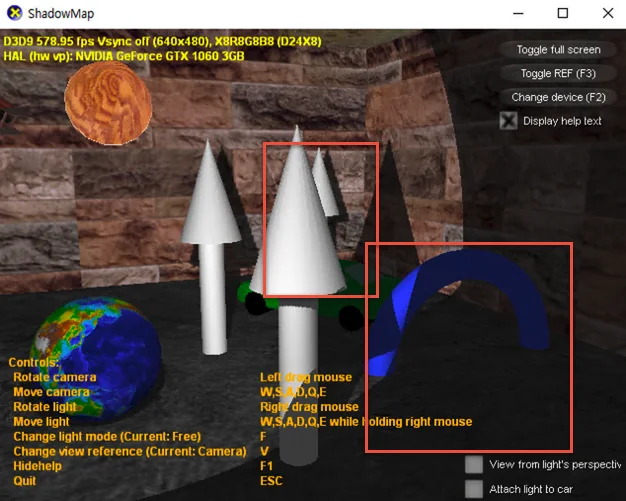
Task: Open Change device (F2) settings
Action: [558, 97]
